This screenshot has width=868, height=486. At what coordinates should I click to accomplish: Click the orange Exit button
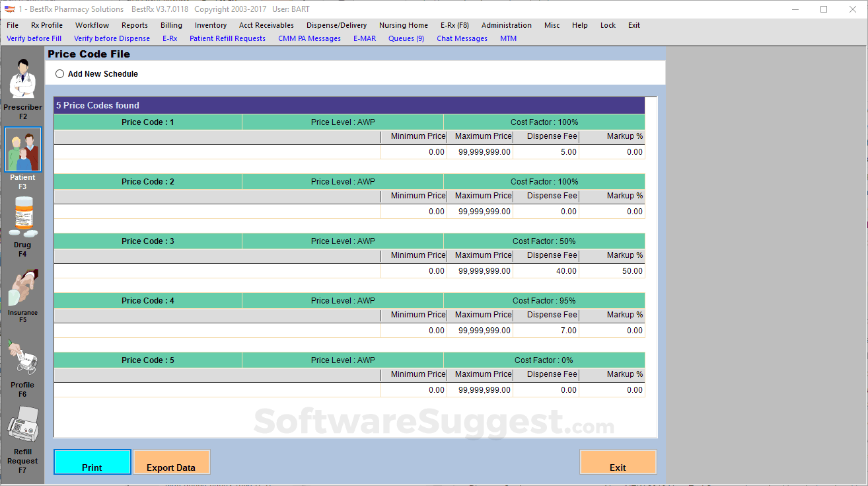point(618,462)
